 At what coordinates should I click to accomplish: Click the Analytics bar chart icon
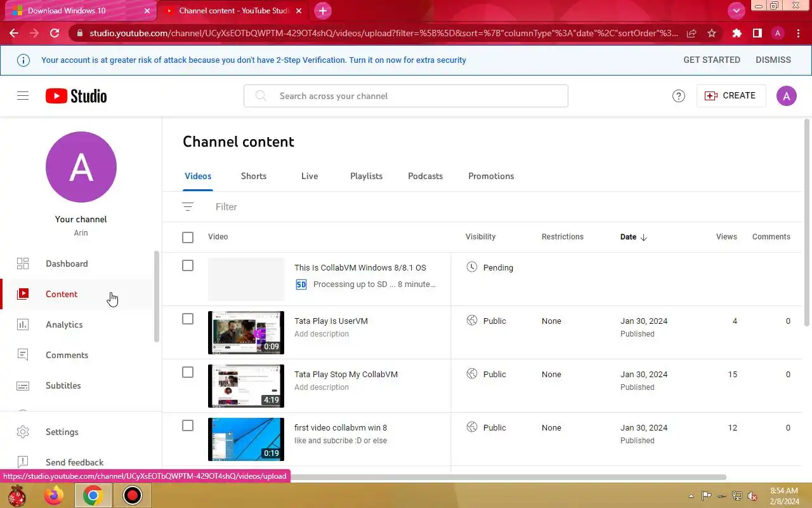[x=23, y=324]
